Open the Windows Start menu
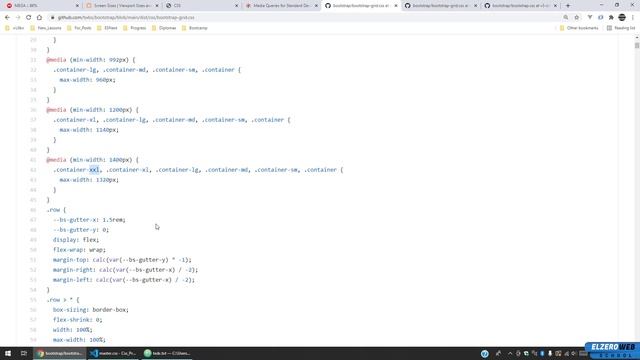The image size is (640, 360). 8,353
